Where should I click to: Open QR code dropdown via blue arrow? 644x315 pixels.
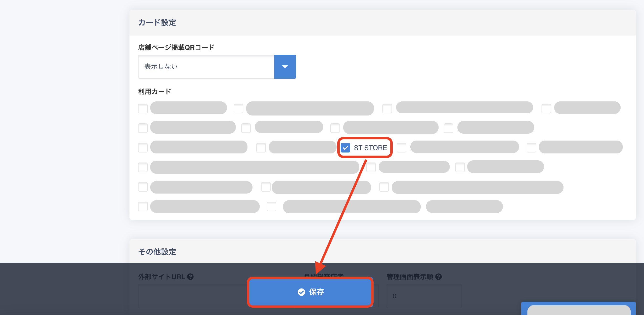(x=285, y=67)
